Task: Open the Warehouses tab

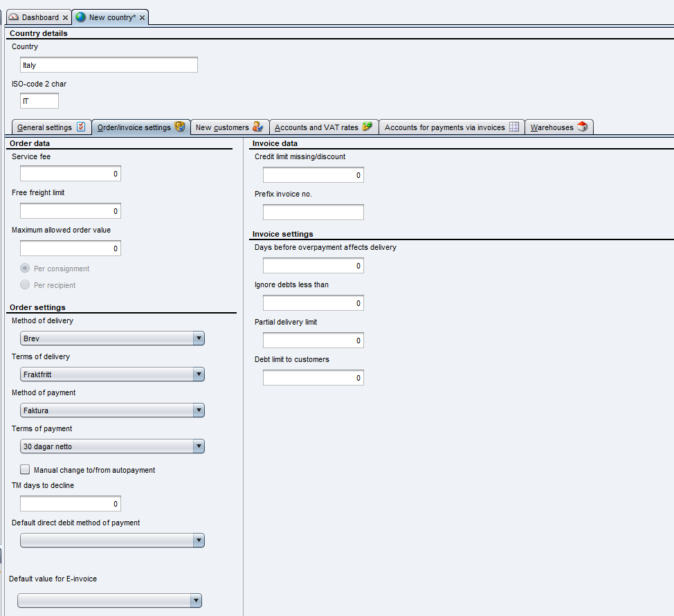Action: click(552, 127)
